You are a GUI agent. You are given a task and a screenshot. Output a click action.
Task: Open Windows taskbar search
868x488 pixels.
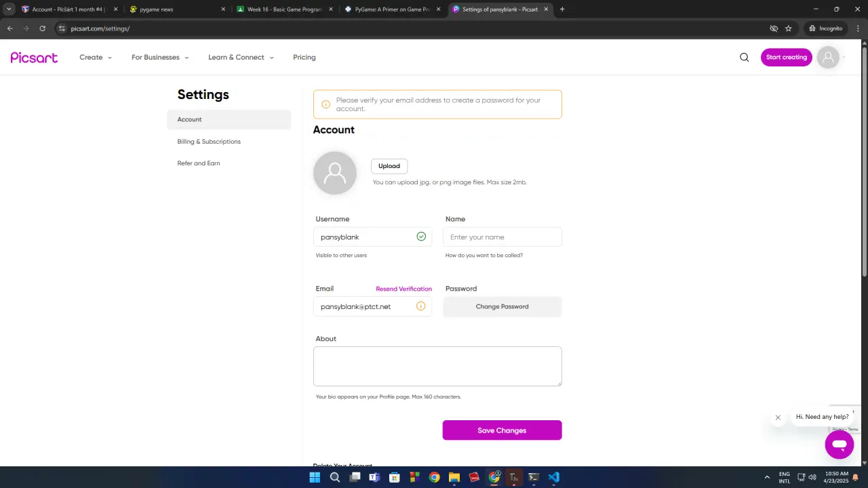tap(335, 477)
